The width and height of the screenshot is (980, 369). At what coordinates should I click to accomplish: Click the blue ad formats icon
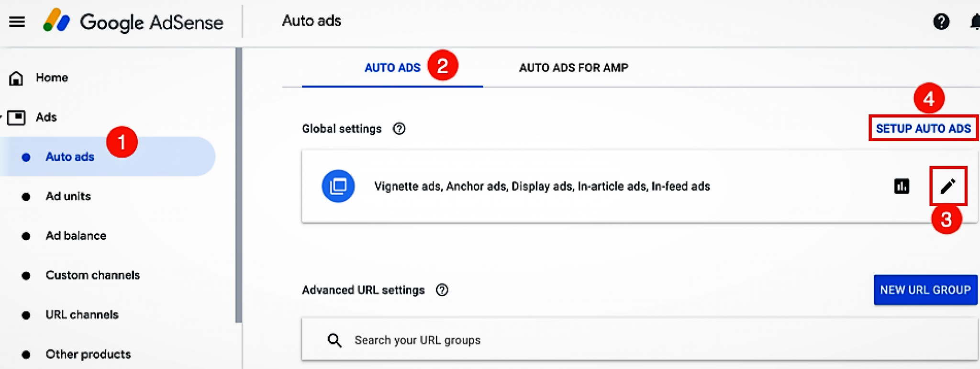click(338, 186)
